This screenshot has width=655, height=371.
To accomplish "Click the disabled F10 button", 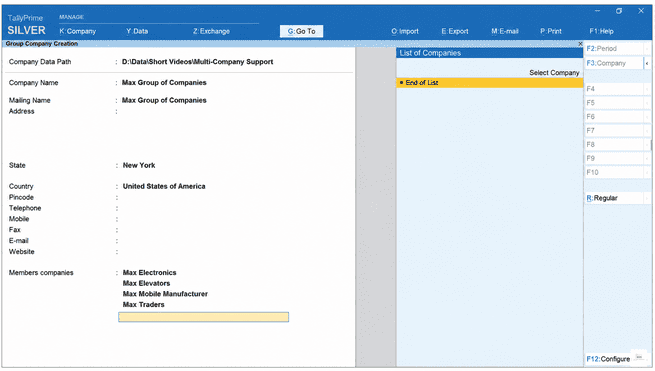I will tap(614, 172).
